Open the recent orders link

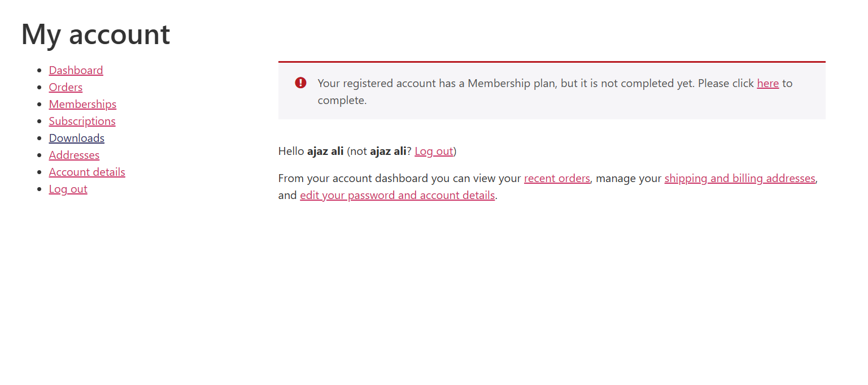[557, 178]
